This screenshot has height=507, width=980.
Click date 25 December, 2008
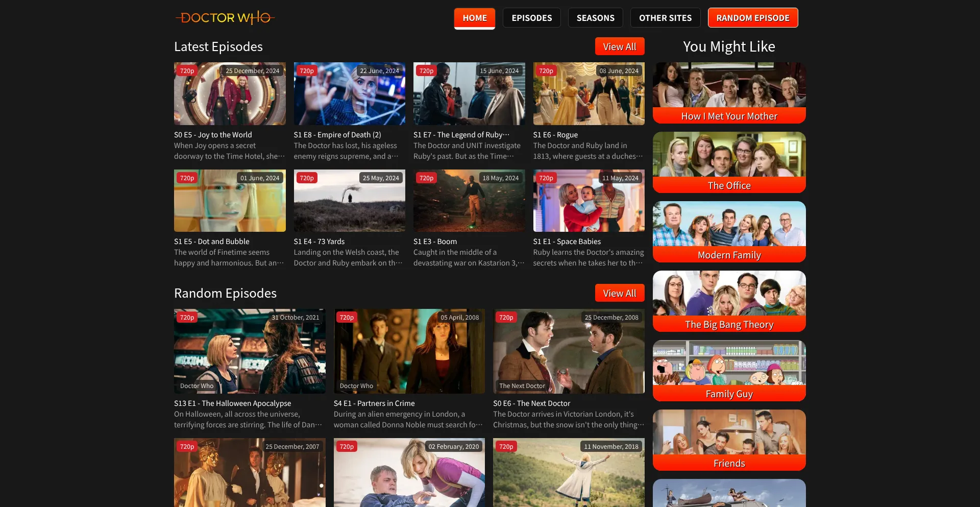[611, 318]
